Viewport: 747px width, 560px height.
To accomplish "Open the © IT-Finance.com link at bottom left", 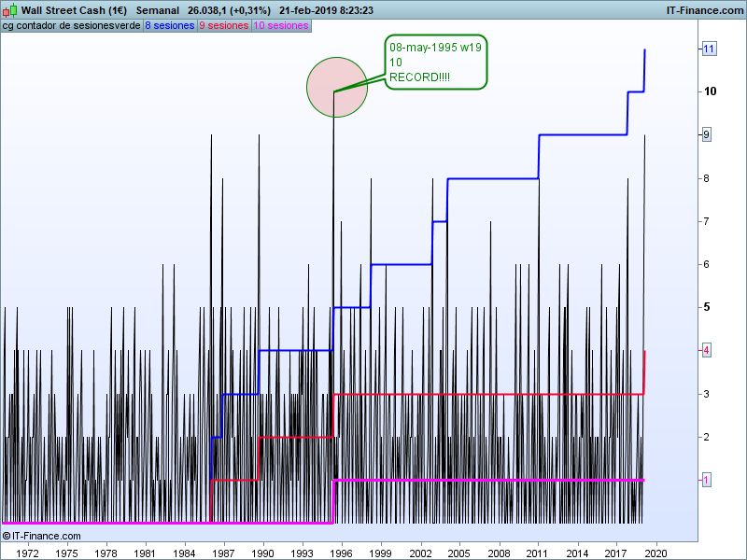I will tap(42, 536).
